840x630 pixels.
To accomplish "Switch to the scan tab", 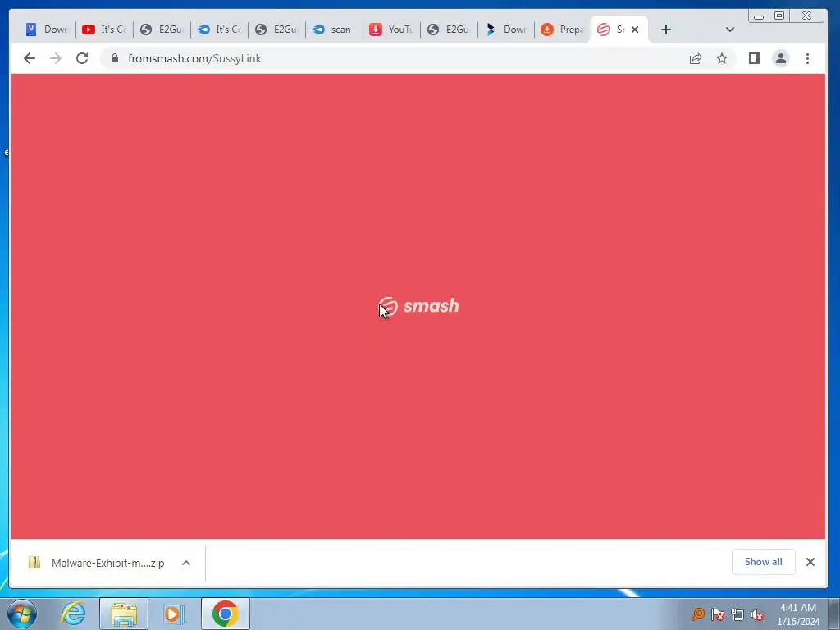I will click(333, 30).
